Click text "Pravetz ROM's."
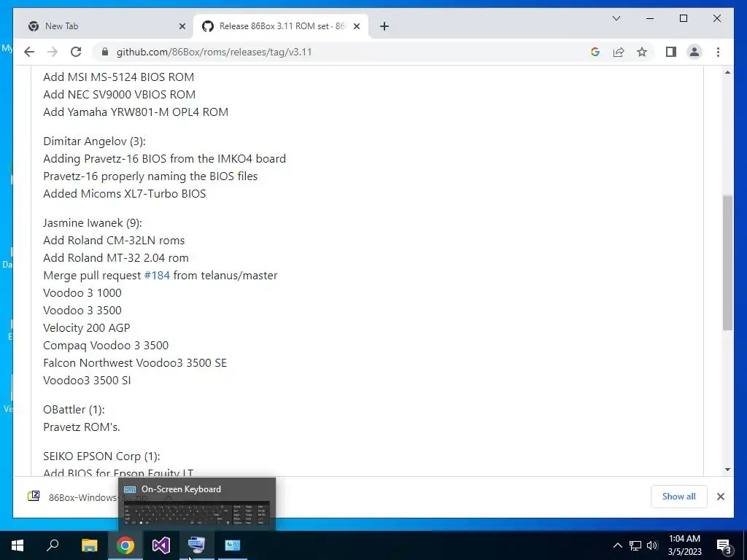This screenshot has width=747, height=560. [82, 427]
